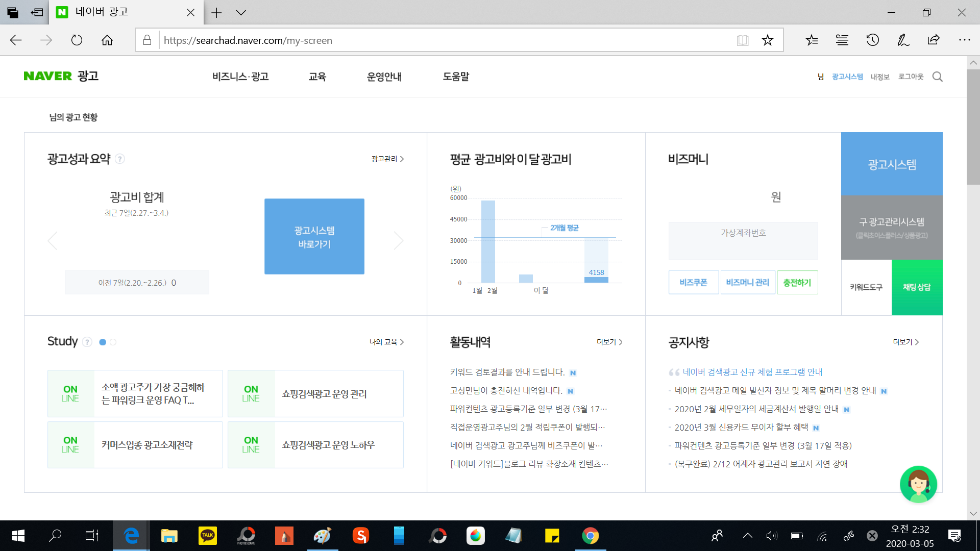Open Chrome from the taskbar

click(590, 536)
